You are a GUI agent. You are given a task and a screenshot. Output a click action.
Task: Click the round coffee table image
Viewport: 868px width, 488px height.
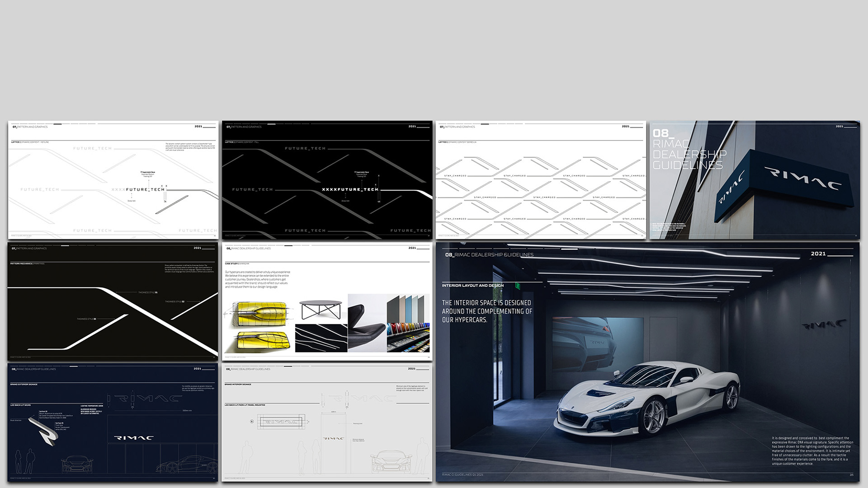pos(321,310)
